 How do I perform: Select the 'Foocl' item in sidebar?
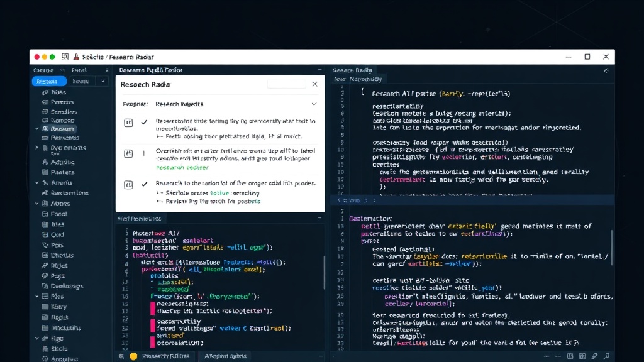pyautogui.click(x=58, y=214)
